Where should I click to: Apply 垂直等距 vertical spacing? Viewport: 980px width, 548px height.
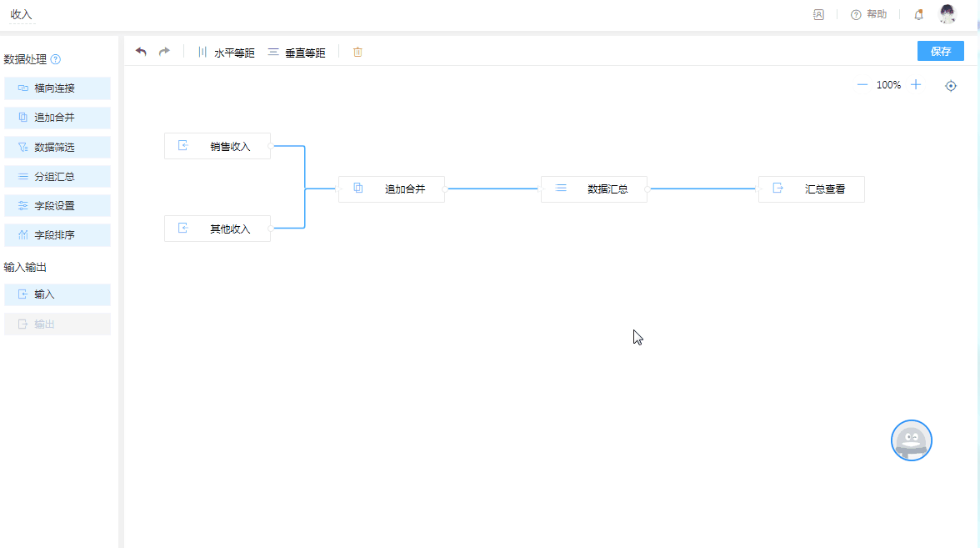[297, 53]
